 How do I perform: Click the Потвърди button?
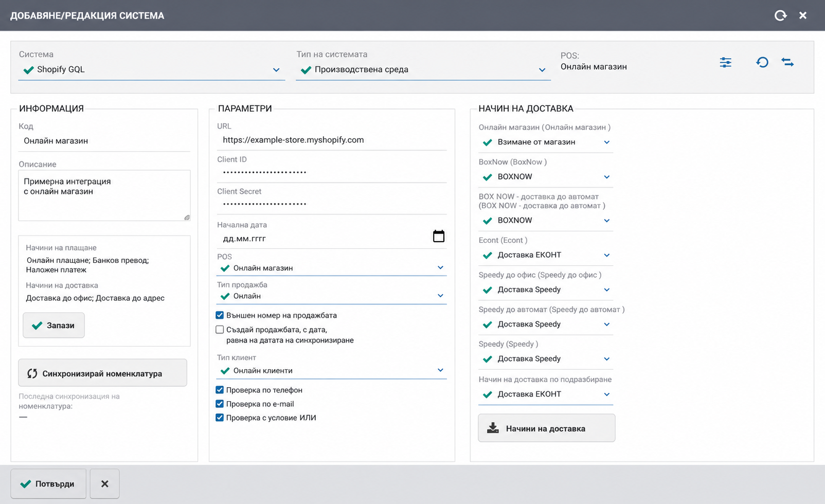coord(48,484)
